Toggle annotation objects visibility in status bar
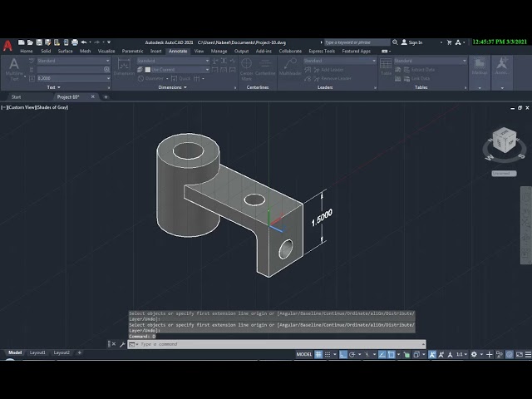 click(x=432, y=355)
